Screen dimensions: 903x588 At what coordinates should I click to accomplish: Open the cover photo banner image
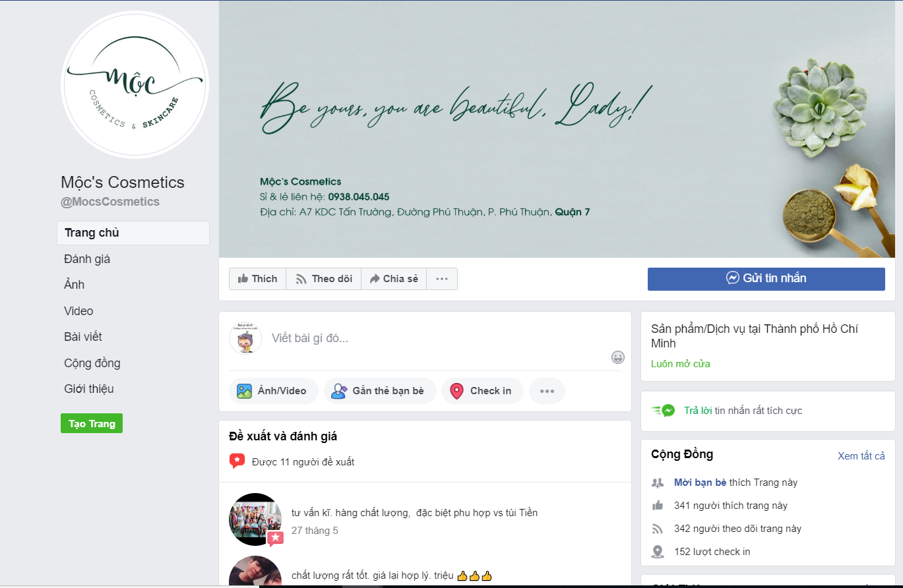(x=557, y=129)
